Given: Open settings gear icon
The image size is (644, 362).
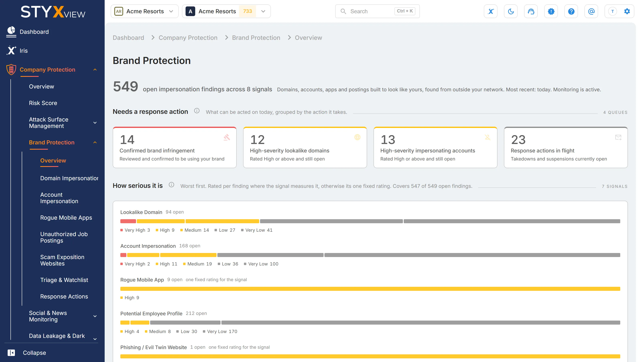Looking at the screenshot, I should click(627, 11).
